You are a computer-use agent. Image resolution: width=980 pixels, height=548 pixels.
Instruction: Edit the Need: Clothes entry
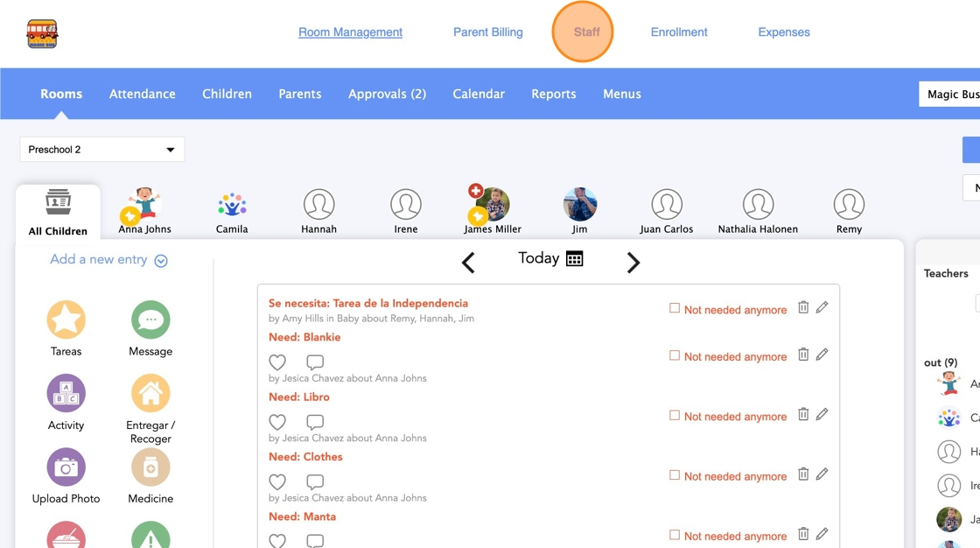pos(822,474)
